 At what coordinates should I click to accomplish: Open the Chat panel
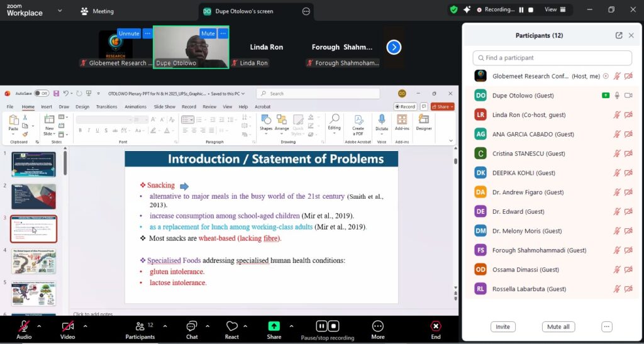point(192,326)
